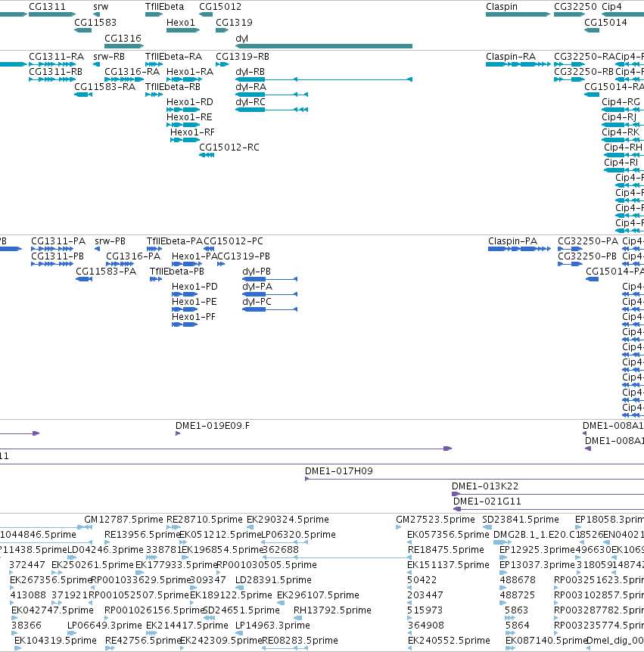Select transcript dyl-RB
The height and width of the screenshot is (652, 644).
[250, 72]
